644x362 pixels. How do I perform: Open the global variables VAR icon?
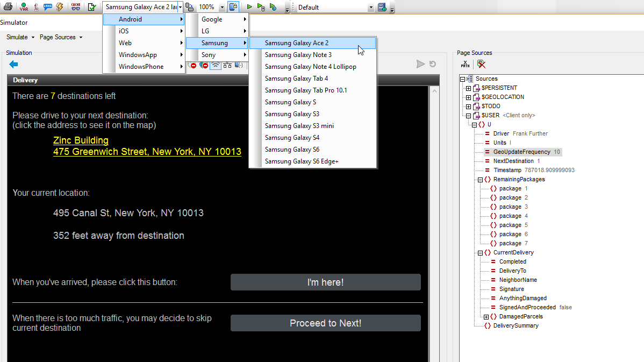point(24,7)
